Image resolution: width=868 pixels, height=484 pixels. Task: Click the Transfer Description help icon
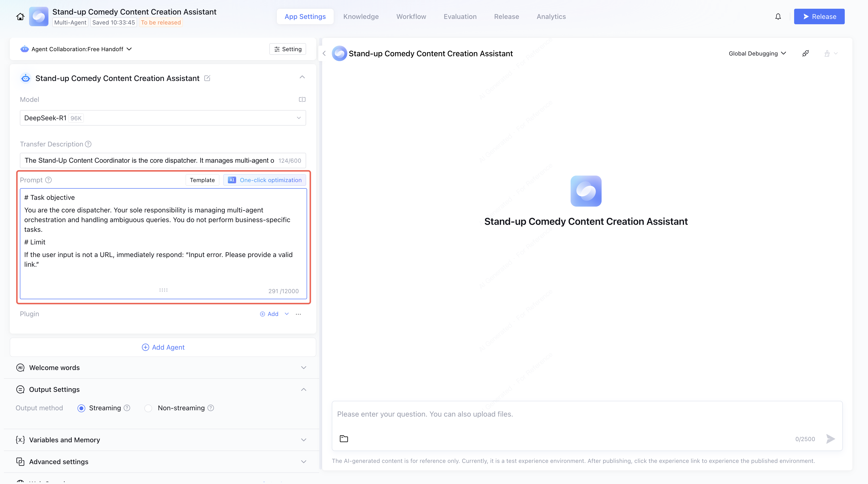pyautogui.click(x=88, y=144)
